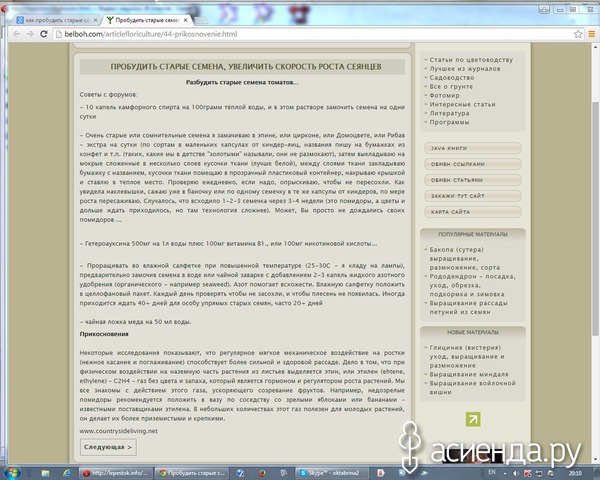Image resolution: width=600 pixels, height=480 pixels.
Task: Click the 'Прикосновения' subheading
Action: 104,334
